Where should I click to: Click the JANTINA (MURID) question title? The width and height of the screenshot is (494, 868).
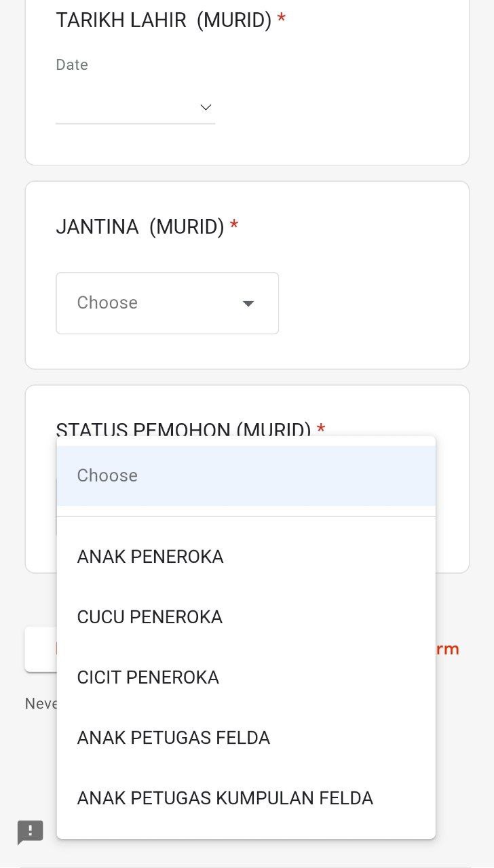point(140,226)
